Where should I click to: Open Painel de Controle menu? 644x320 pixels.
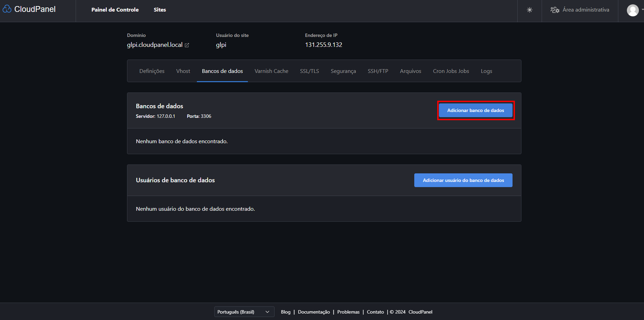(115, 10)
